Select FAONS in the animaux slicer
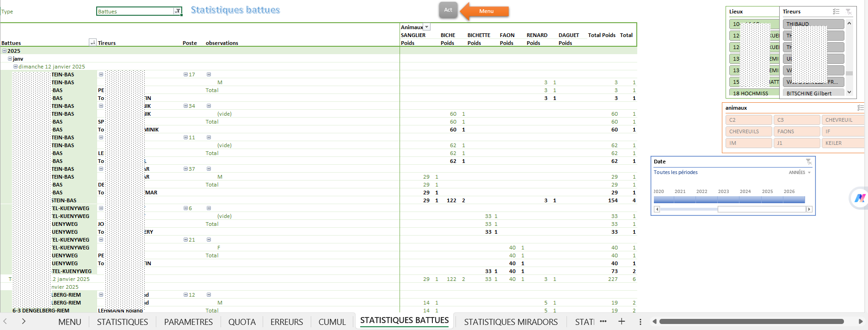This screenshot has width=868, height=330. [x=796, y=131]
